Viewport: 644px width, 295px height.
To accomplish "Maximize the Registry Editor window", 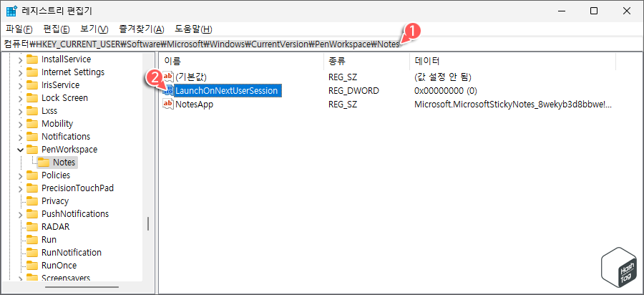I will tap(594, 11).
